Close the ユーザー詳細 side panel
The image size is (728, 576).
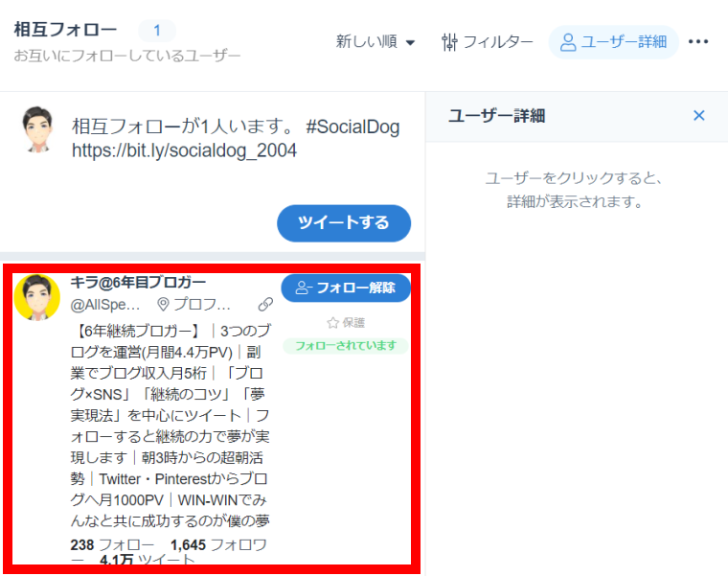[698, 116]
